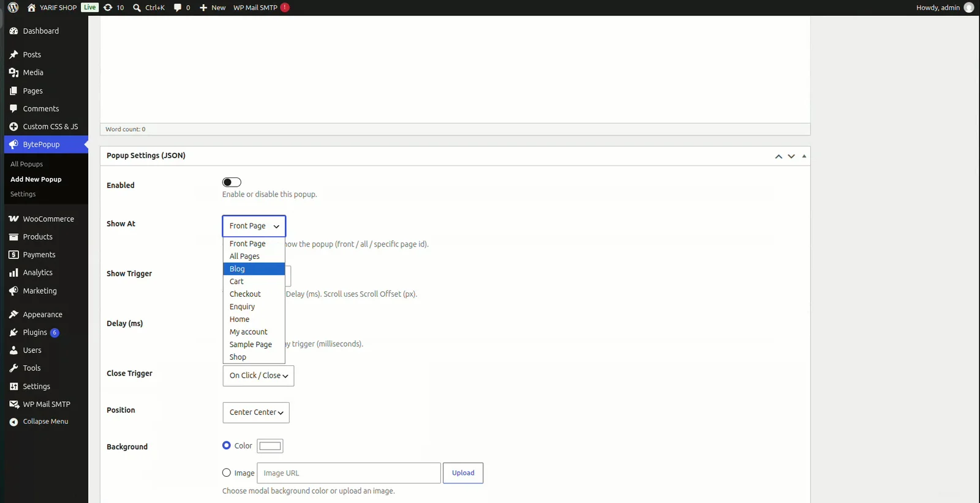Viewport: 980px width, 503px height.
Task: Click the Products box icon
Action: [13, 237]
